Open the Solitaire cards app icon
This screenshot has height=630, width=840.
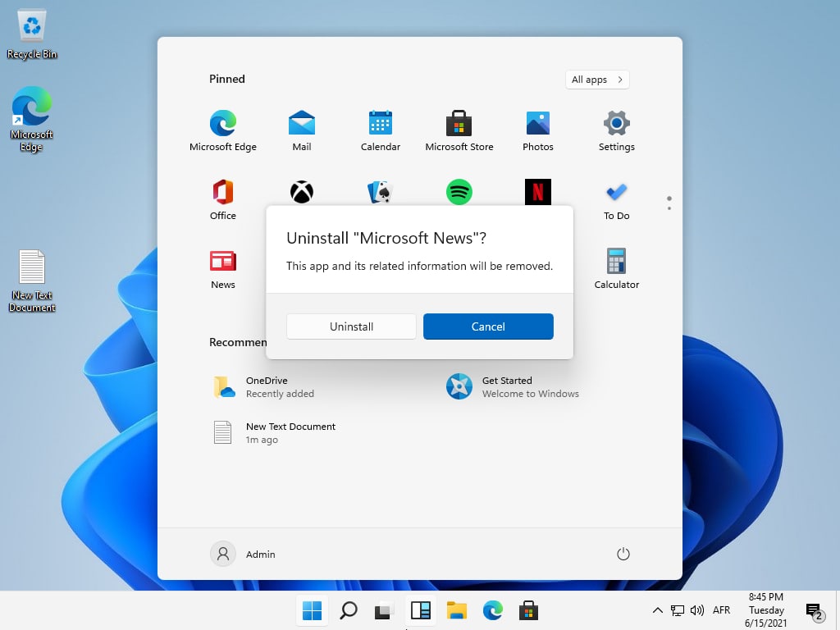[381, 192]
